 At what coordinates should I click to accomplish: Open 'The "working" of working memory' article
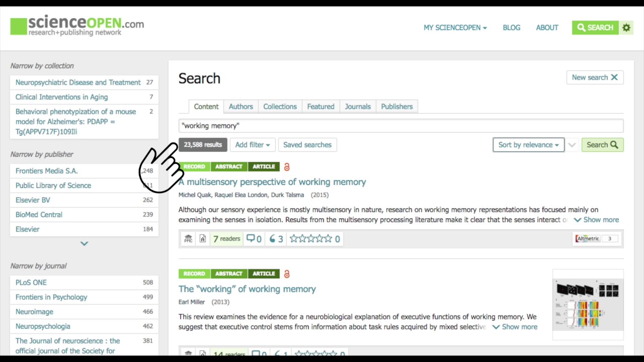click(247, 289)
